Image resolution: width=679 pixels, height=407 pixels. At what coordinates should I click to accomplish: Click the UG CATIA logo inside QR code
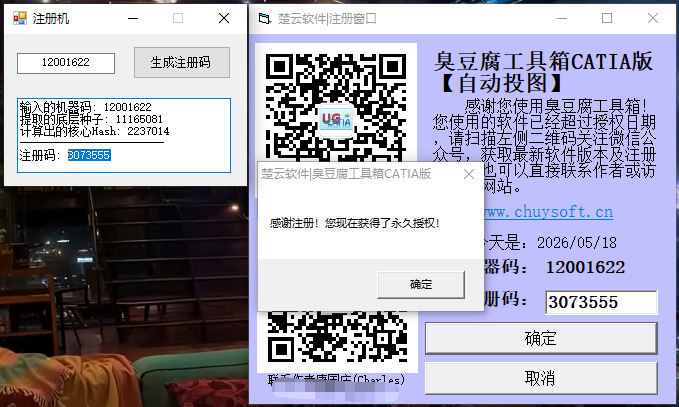(x=336, y=120)
